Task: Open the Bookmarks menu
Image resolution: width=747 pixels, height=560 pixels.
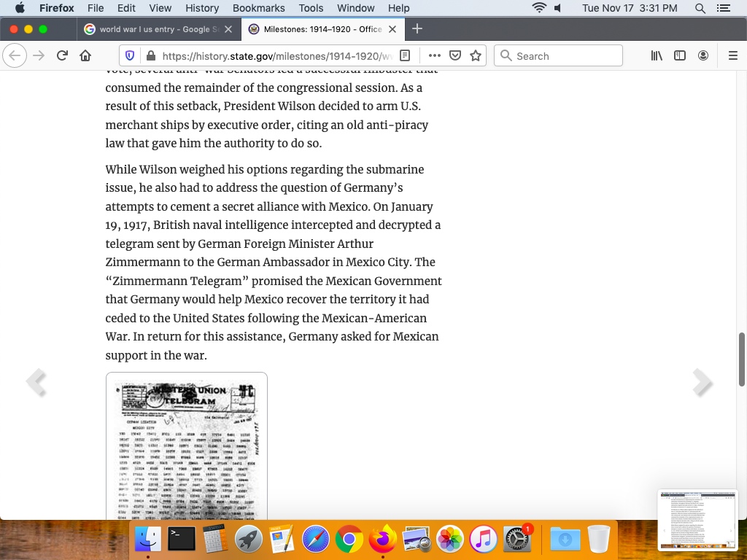Action: 258,8
